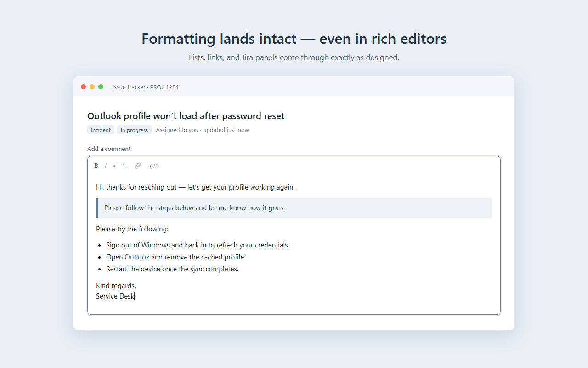Apply italic formatting in comment toolbar
This screenshot has height=368, width=588.
106,166
